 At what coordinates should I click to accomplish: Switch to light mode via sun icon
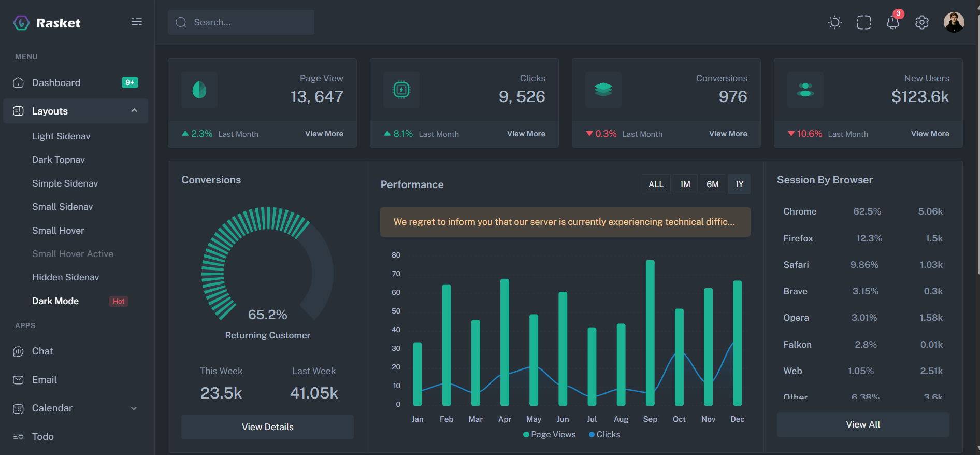coord(835,22)
